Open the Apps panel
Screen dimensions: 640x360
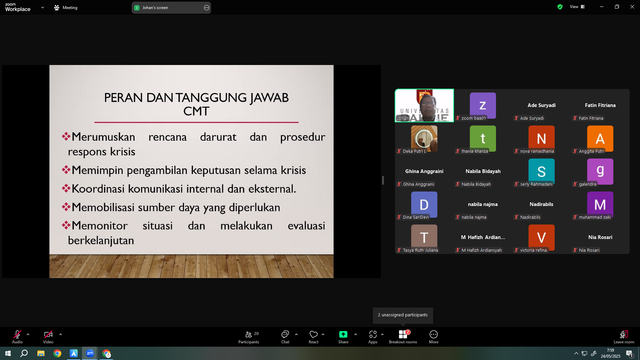click(373, 337)
